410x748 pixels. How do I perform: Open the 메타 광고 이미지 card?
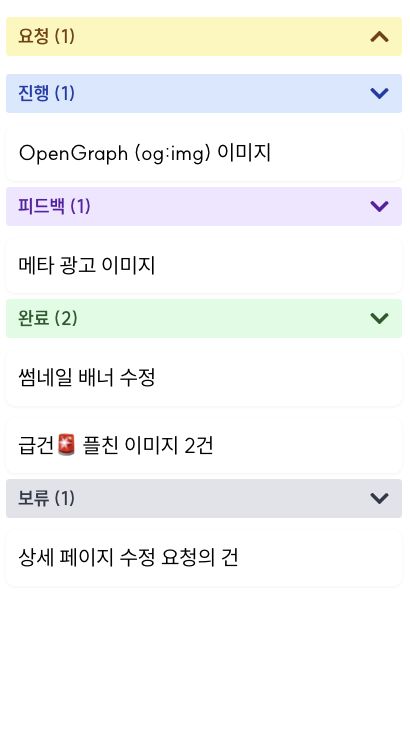click(204, 265)
